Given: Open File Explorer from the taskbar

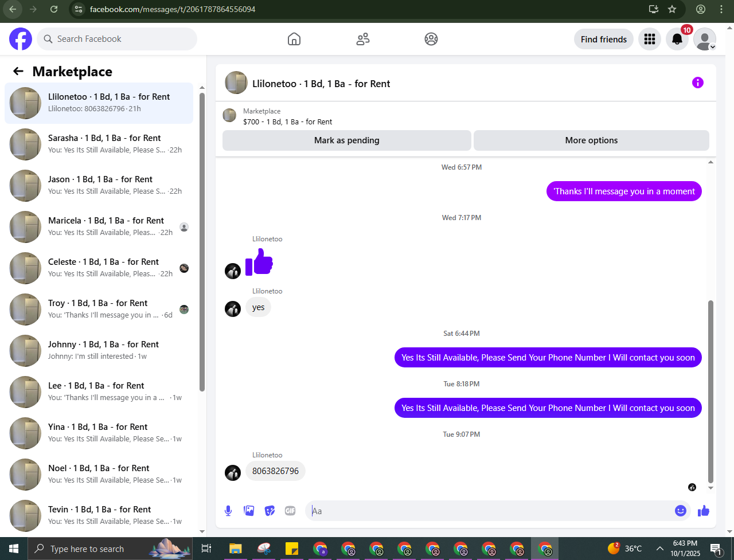Looking at the screenshot, I should click(x=236, y=549).
